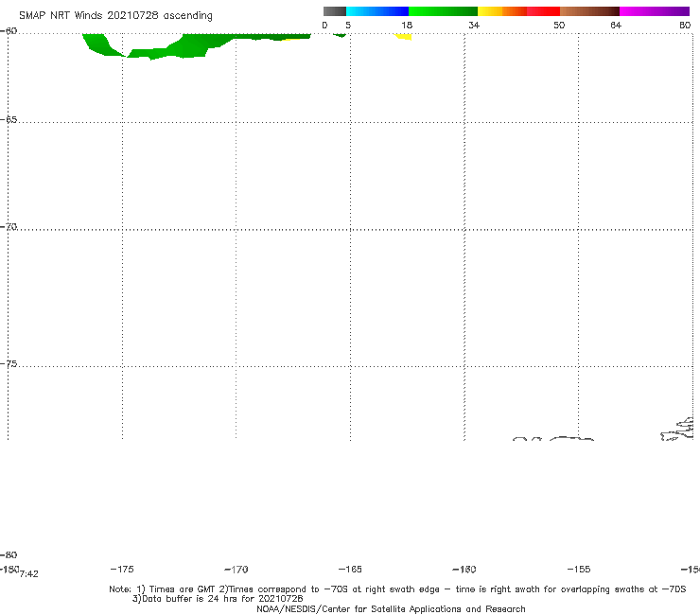This screenshot has height=615, width=700.
Task: Click the swath time label '7:42'
Action: [x=29, y=574]
